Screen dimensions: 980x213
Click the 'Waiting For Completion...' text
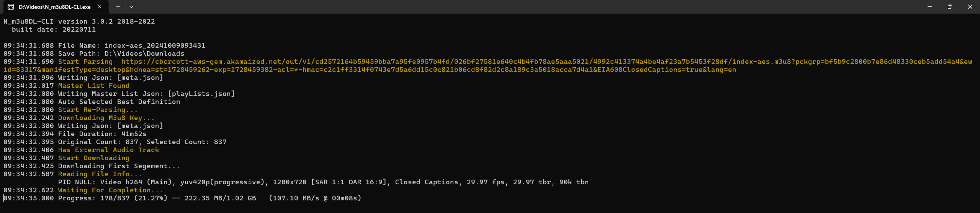pyautogui.click(x=110, y=190)
